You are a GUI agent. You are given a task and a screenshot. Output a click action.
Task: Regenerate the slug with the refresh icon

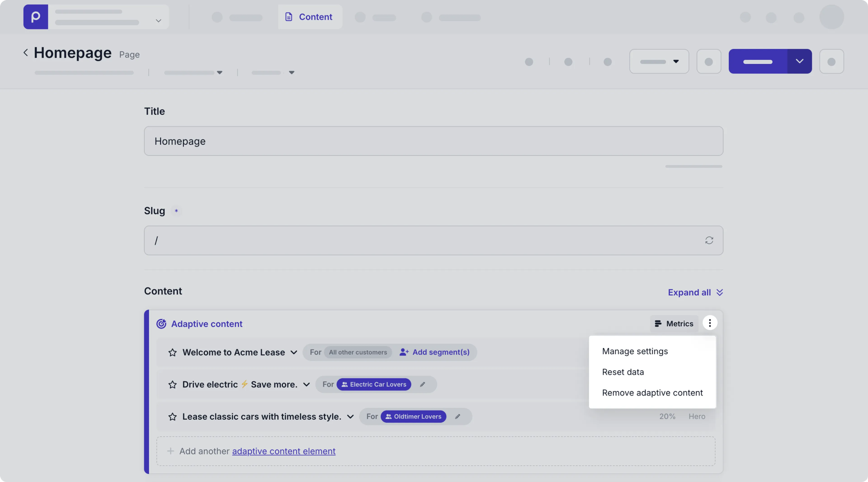[x=710, y=240]
